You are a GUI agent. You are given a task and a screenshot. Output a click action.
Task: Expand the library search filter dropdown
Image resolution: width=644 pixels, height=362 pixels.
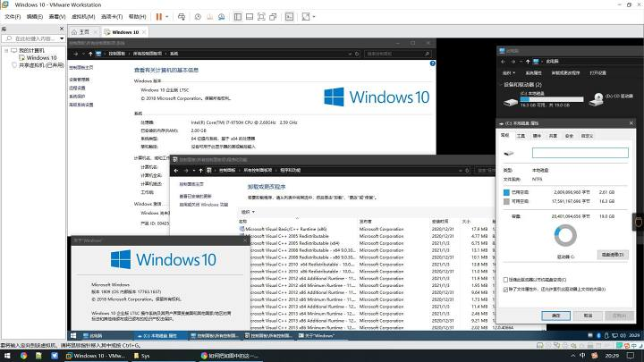point(61,38)
